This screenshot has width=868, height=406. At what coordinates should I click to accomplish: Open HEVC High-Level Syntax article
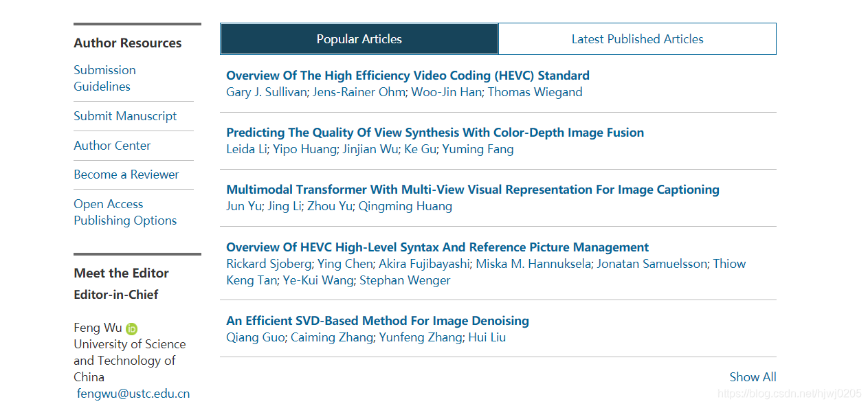[x=437, y=247]
